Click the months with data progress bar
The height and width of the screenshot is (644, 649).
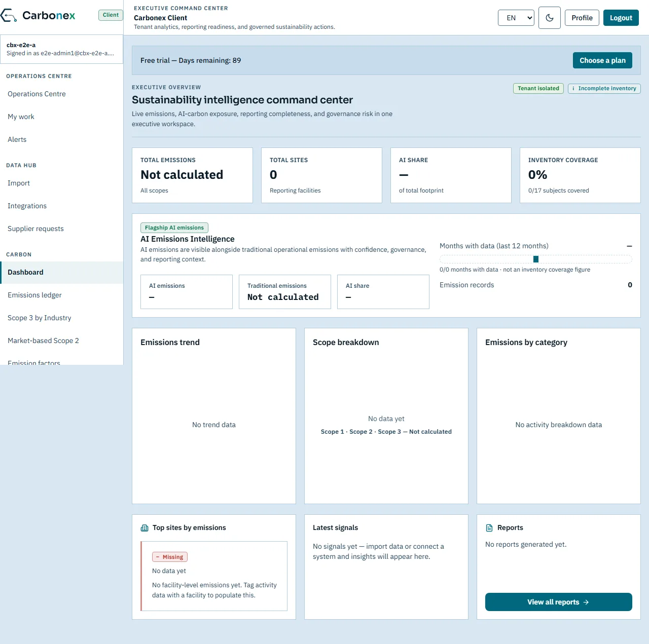pos(536,259)
